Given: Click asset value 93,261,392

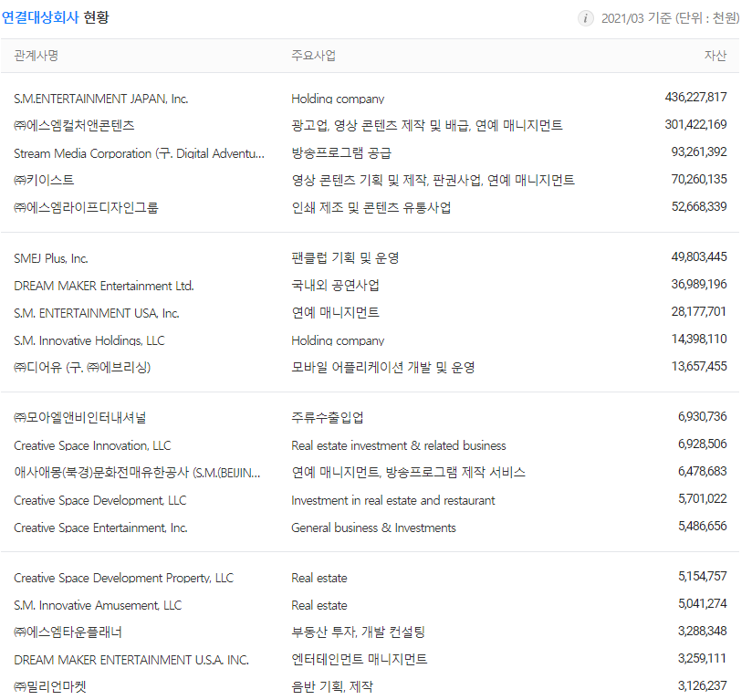Looking at the screenshot, I should 699,152.
